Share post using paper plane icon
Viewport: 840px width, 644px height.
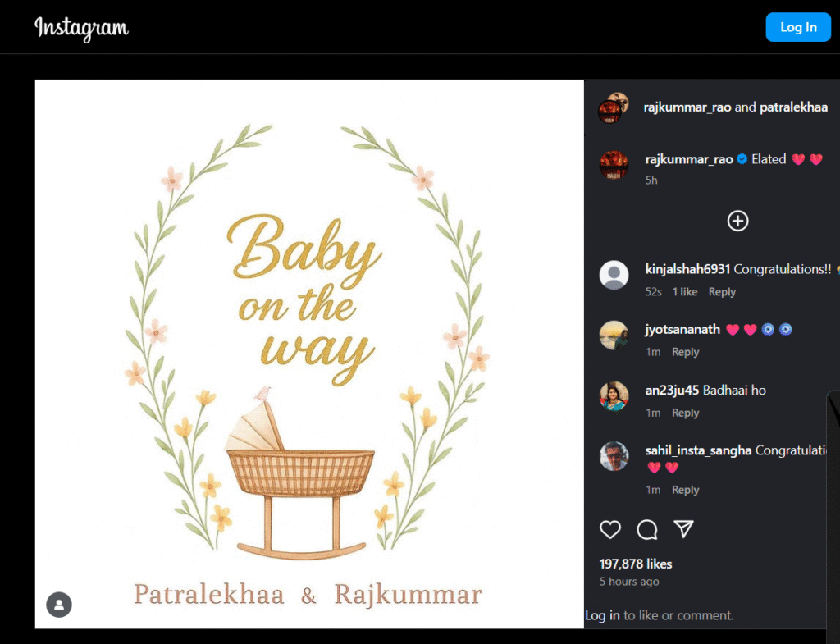683,529
